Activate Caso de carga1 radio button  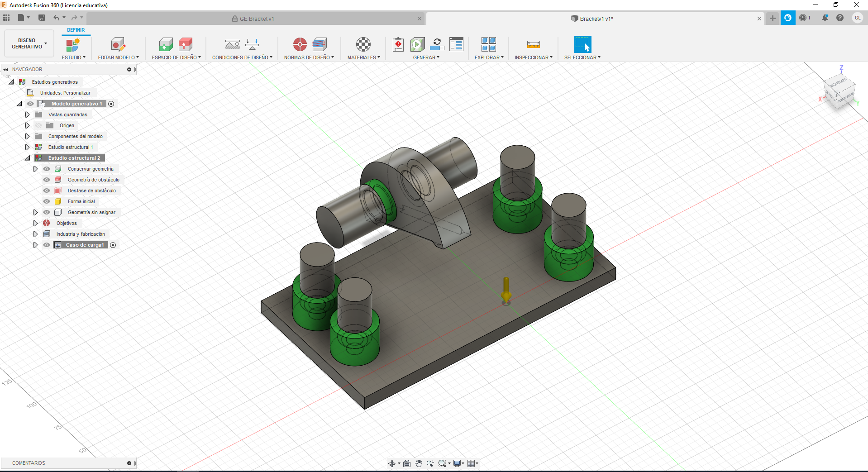(x=113, y=245)
